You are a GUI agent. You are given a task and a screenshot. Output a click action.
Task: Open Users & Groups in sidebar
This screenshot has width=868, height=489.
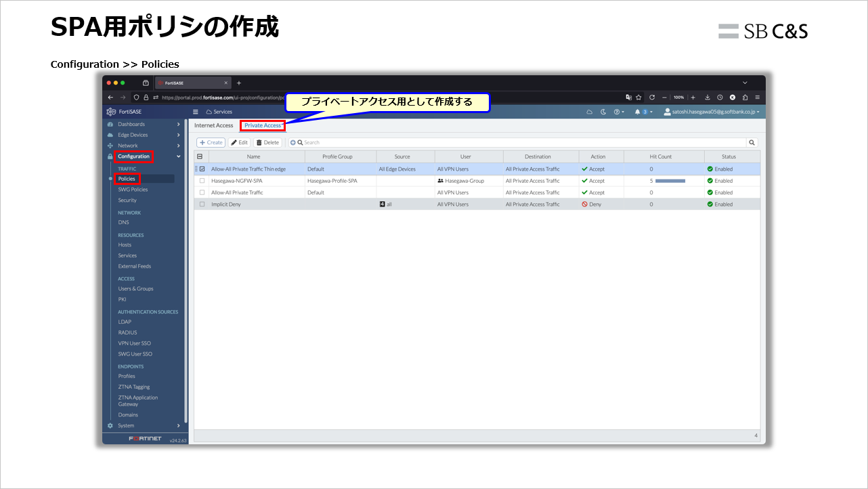tap(135, 289)
